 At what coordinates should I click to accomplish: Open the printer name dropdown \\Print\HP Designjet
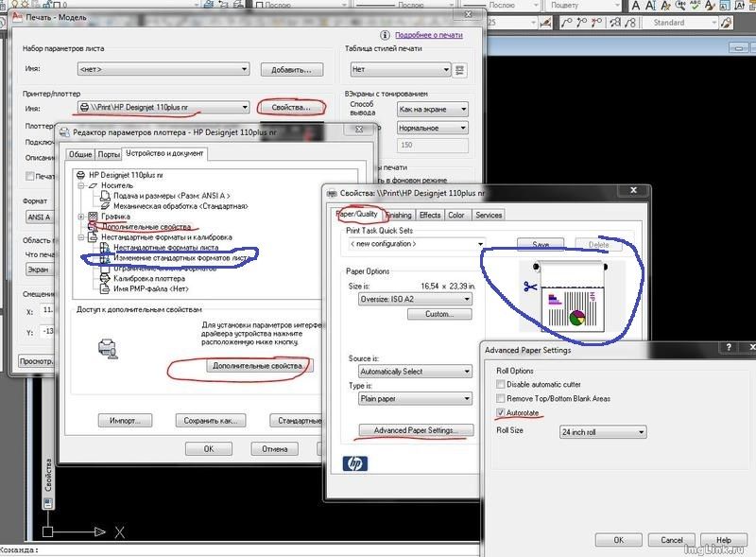point(163,107)
